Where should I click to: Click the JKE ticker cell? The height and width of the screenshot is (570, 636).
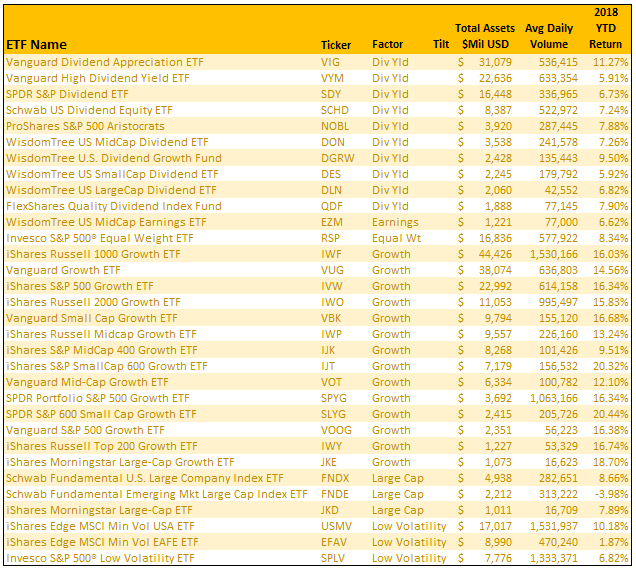click(329, 462)
